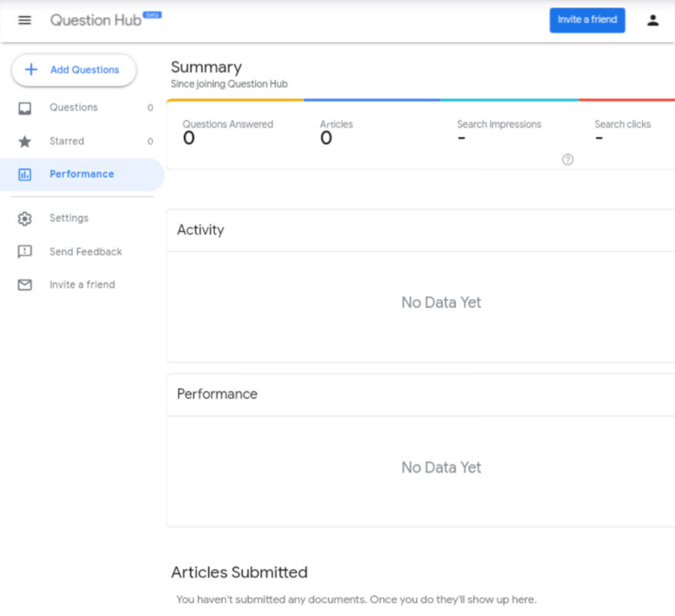Viewport: 675px width, 616px height.
Task: Open Starred in the sidebar
Action: 82,141
